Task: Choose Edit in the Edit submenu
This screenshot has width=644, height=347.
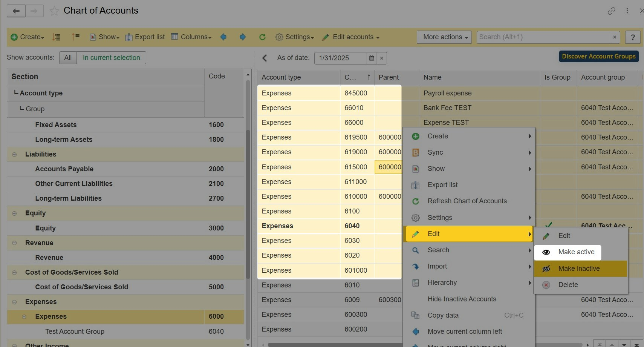Action: [x=580, y=236]
